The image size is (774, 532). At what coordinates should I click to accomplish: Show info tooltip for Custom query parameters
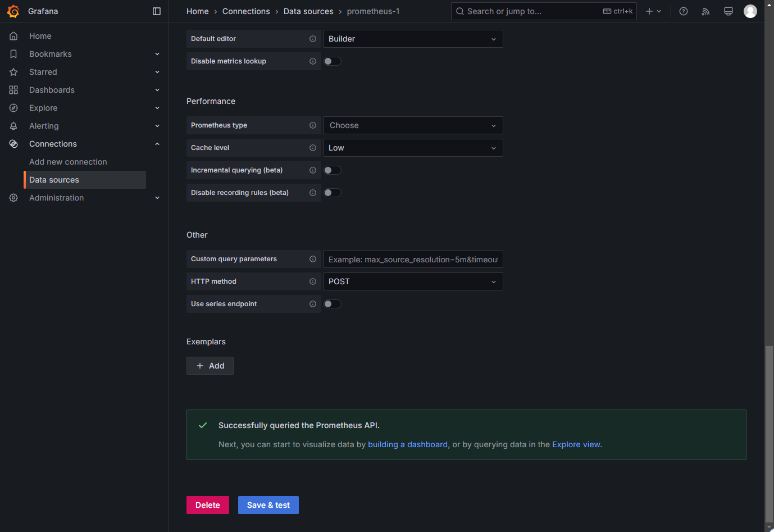pyautogui.click(x=313, y=259)
